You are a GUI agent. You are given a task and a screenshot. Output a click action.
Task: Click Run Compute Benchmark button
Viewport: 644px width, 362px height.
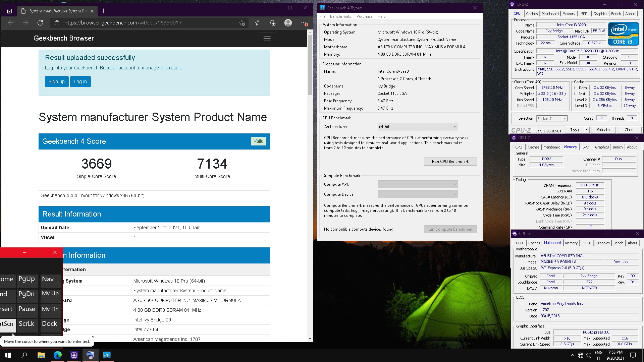(450, 229)
